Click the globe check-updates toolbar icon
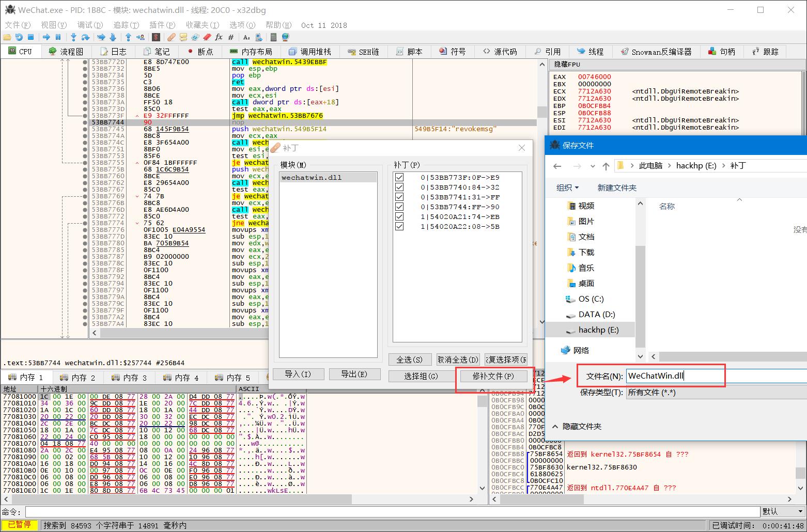807x532 pixels. 285,37
